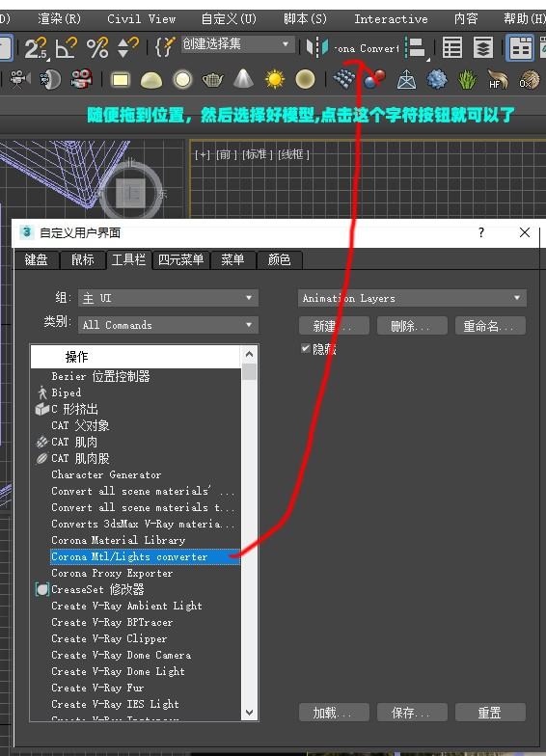Image resolution: width=546 pixels, height=756 pixels.
Task: Open the Civil View menu
Action: [141, 19]
